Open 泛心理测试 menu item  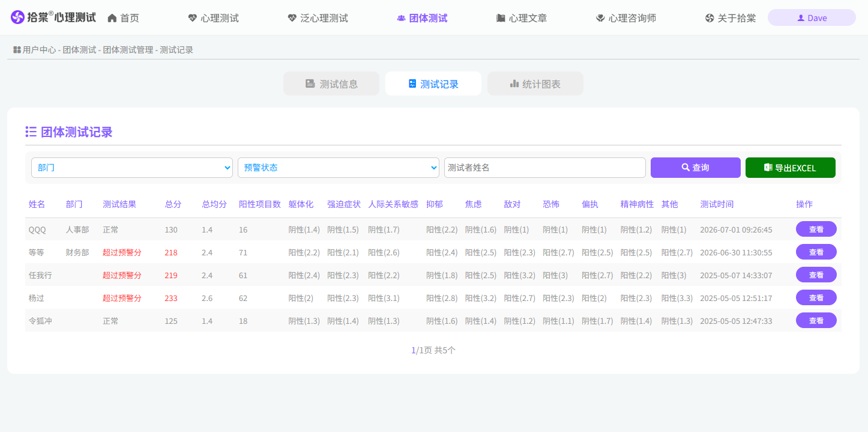pyautogui.click(x=318, y=18)
